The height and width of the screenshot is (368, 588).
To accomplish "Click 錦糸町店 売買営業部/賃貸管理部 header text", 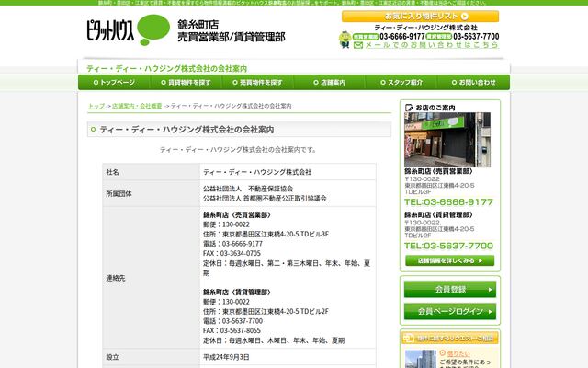I will coord(231,30).
